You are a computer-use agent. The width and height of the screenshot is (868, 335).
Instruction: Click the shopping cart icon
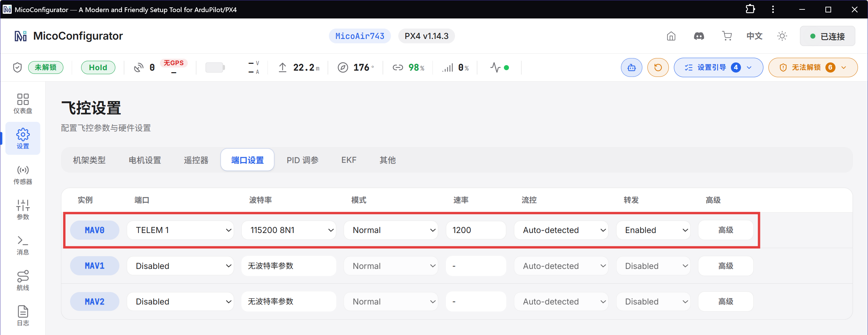coord(727,36)
